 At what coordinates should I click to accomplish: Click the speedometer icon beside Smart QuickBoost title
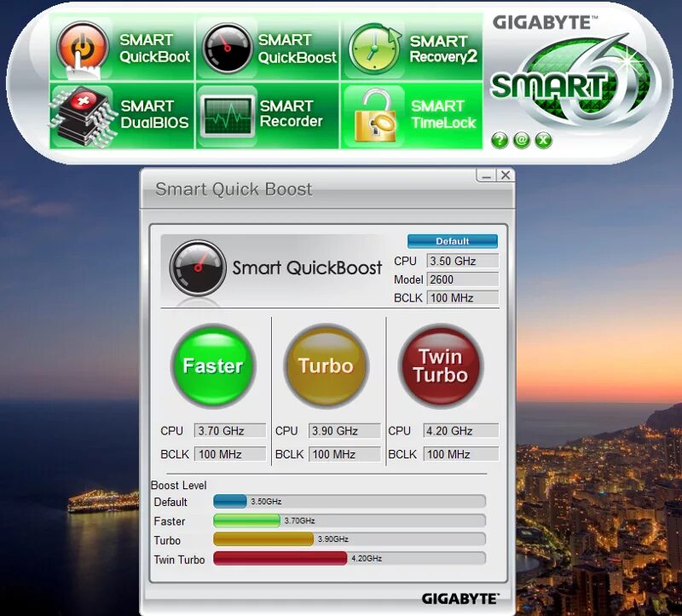point(198,268)
